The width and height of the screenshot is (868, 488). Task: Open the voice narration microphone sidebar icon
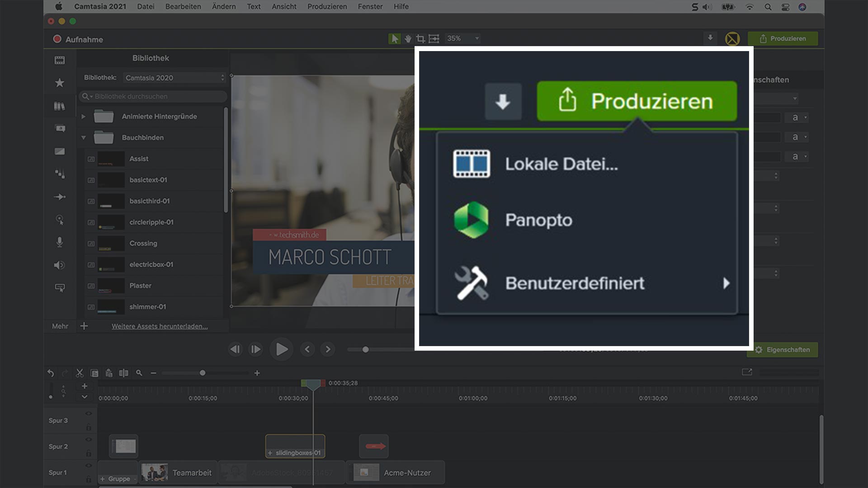tap(60, 242)
